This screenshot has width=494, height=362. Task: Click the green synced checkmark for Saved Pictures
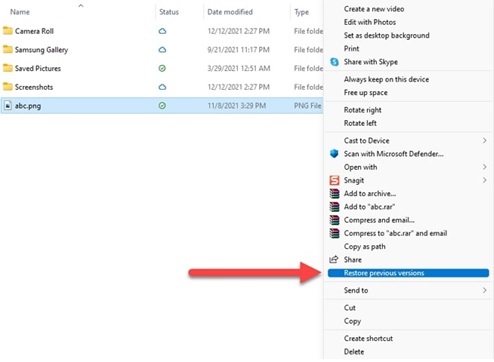162,69
